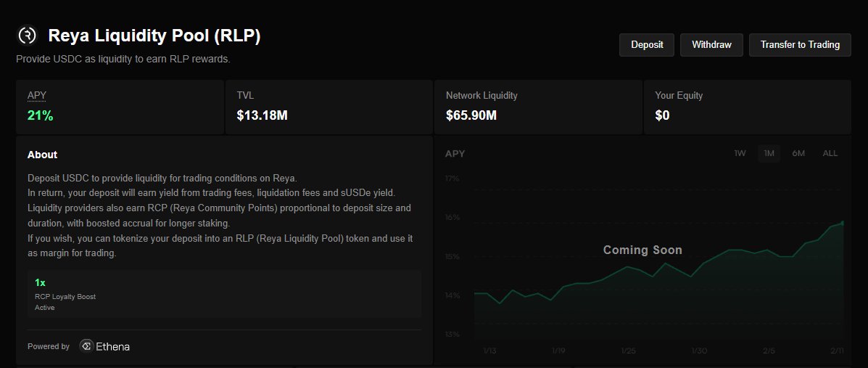The image size is (868, 368).
Task: Click the RCP Loyalty Boost label
Action: (x=65, y=297)
